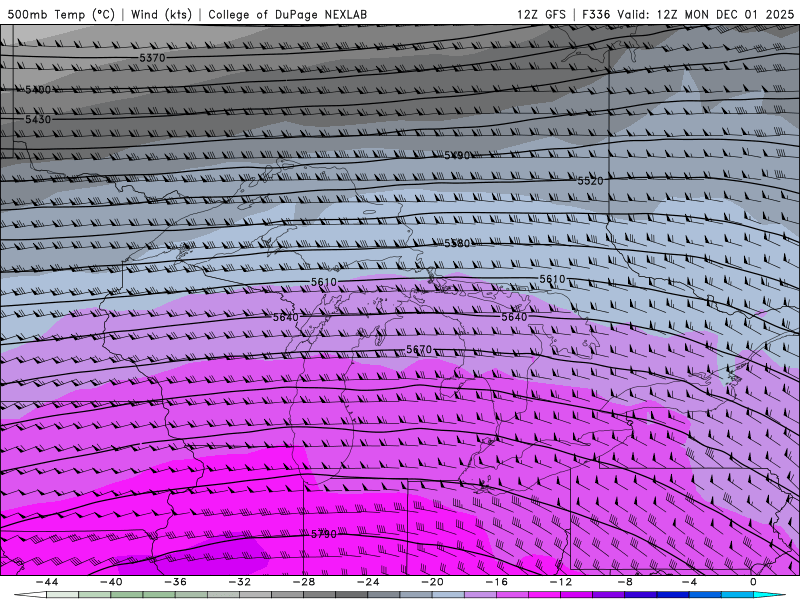Viewport: 800px width, 600px height.
Task: Click the -4 color scale label
Action: (690, 582)
